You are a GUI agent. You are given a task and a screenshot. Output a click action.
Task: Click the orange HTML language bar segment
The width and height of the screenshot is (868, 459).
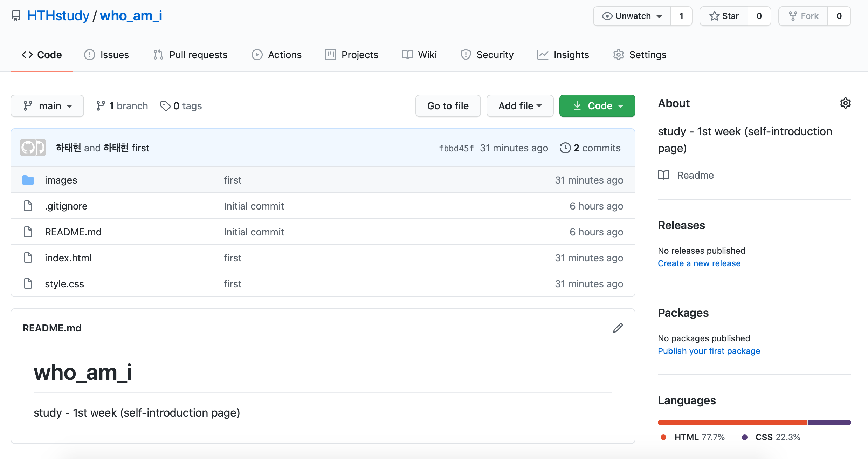pyautogui.click(x=732, y=423)
